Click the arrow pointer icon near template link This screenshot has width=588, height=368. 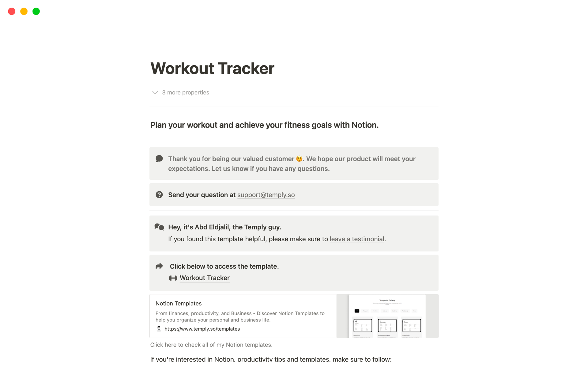click(159, 266)
